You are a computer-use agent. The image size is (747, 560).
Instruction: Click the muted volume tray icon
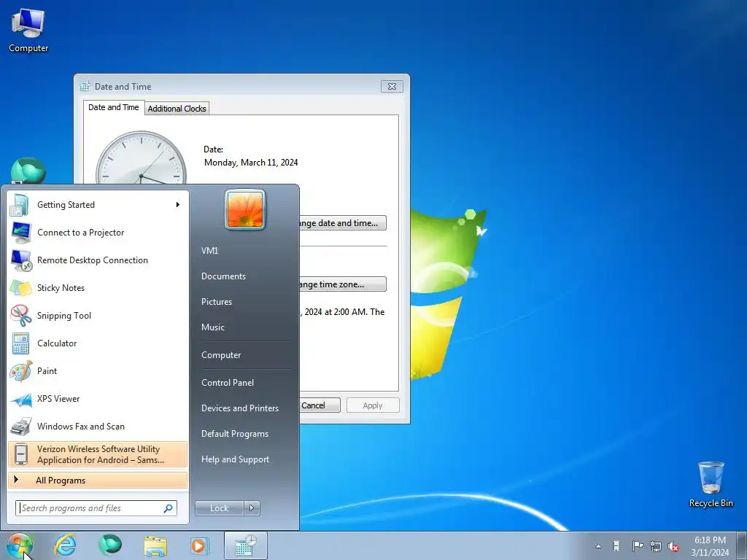(673, 546)
